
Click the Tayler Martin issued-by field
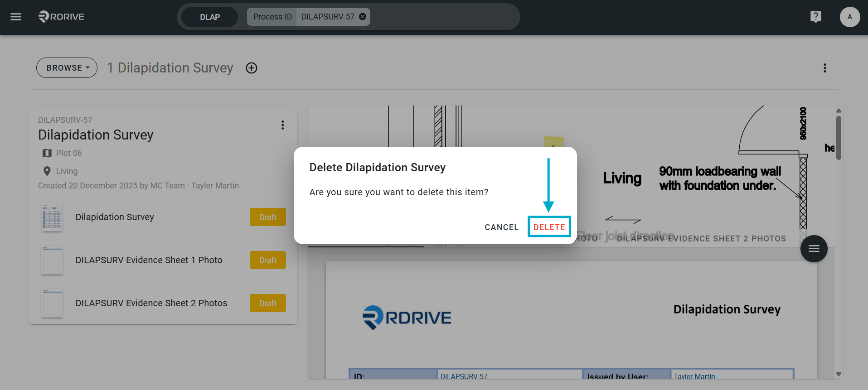point(732,375)
